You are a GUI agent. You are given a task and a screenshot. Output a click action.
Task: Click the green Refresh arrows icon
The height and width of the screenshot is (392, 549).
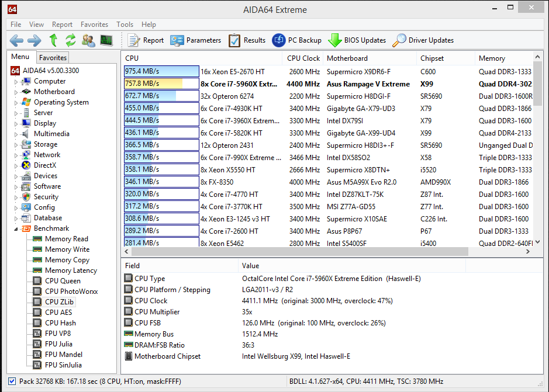70,40
